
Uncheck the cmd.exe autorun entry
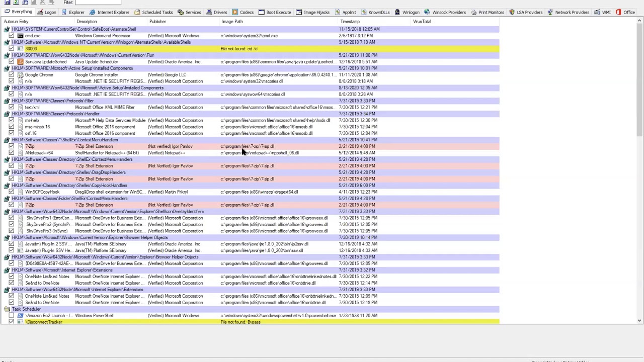(12, 36)
